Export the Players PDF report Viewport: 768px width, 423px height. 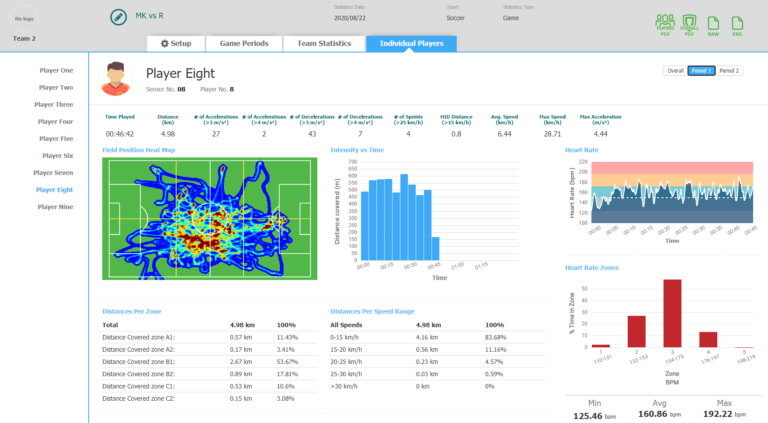[665, 25]
